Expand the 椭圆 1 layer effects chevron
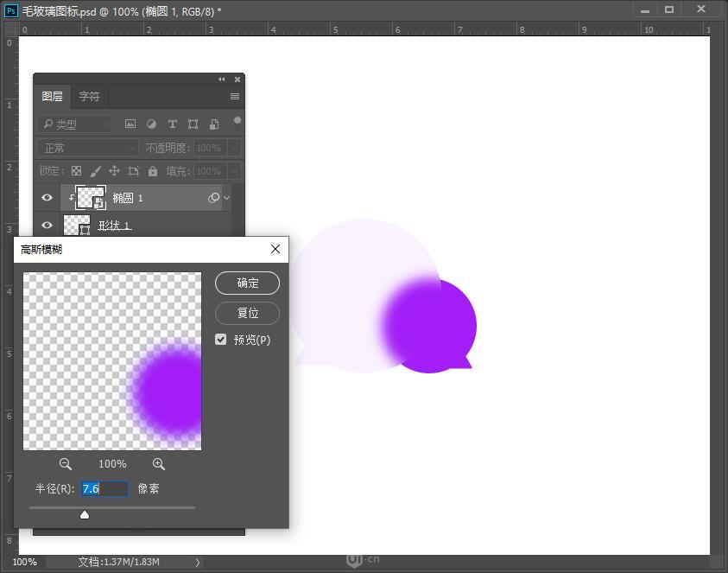This screenshot has width=728, height=573. [x=226, y=197]
